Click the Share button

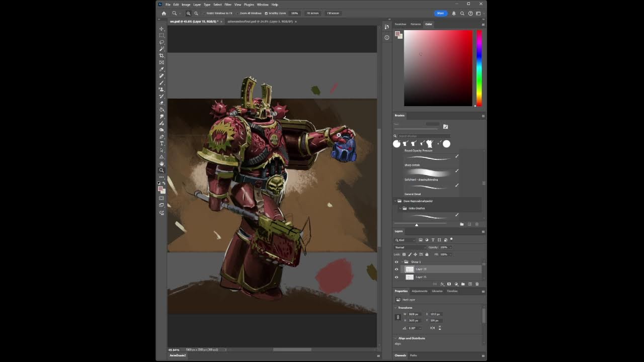440,14
